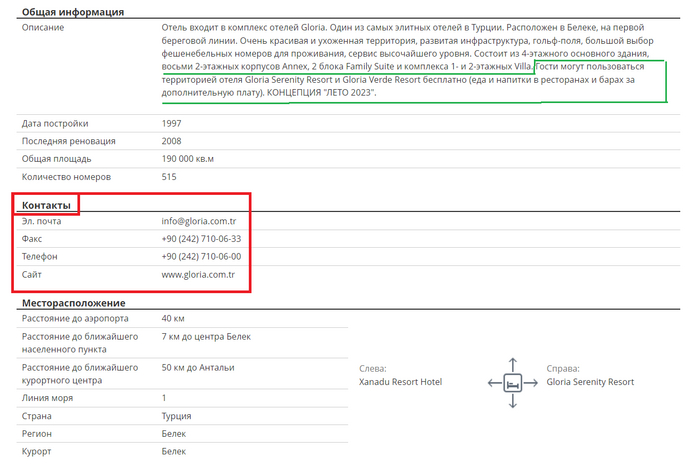The height and width of the screenshot is (464, 700).
Task: Click the Расстояние до ближайшего курортного центра label
Action: pos(80,374)
